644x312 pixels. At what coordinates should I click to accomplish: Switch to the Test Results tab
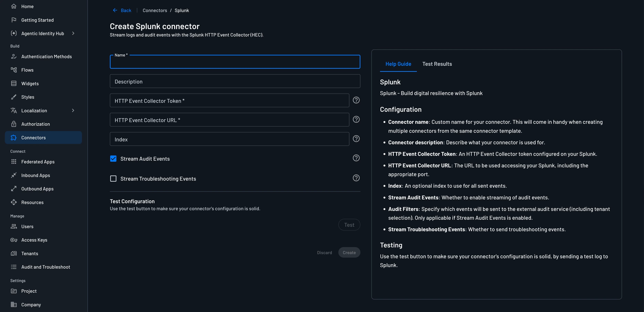pos(437,64)
